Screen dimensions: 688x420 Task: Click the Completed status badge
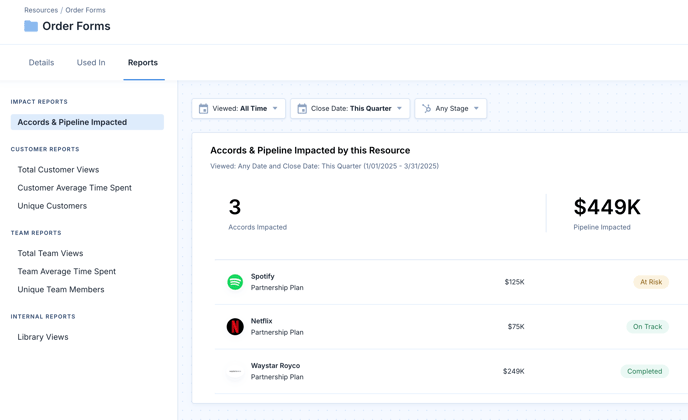(x=644, y=371)
